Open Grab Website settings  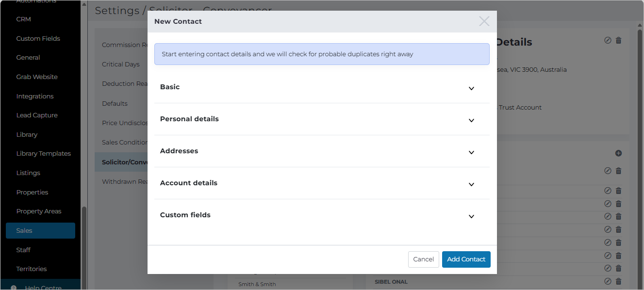tap(36, 77)
